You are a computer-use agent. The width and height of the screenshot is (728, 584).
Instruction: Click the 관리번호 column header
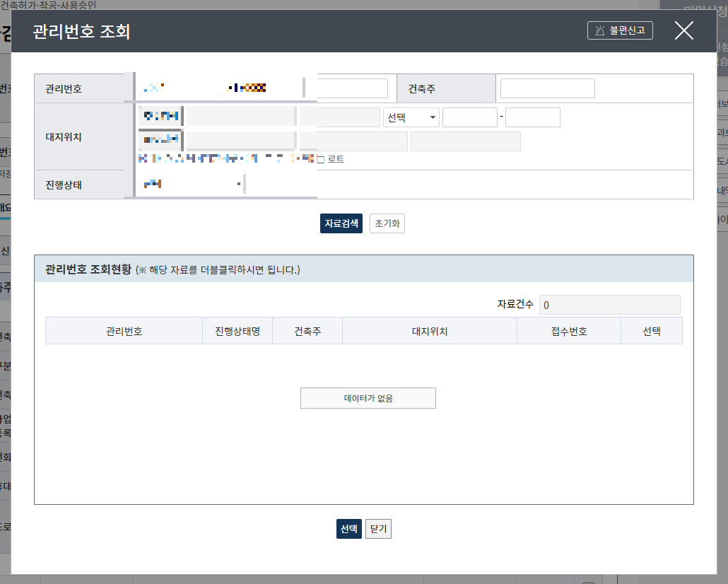(x=124, y=329)
